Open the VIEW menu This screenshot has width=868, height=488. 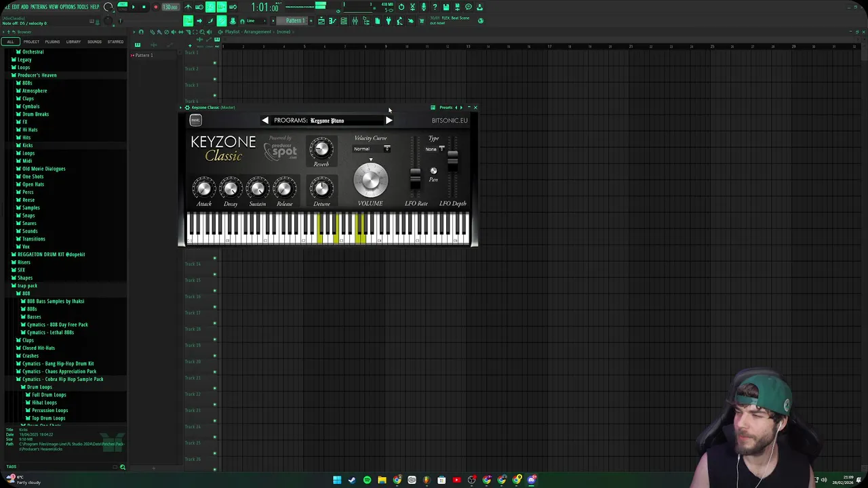(53, 7)
